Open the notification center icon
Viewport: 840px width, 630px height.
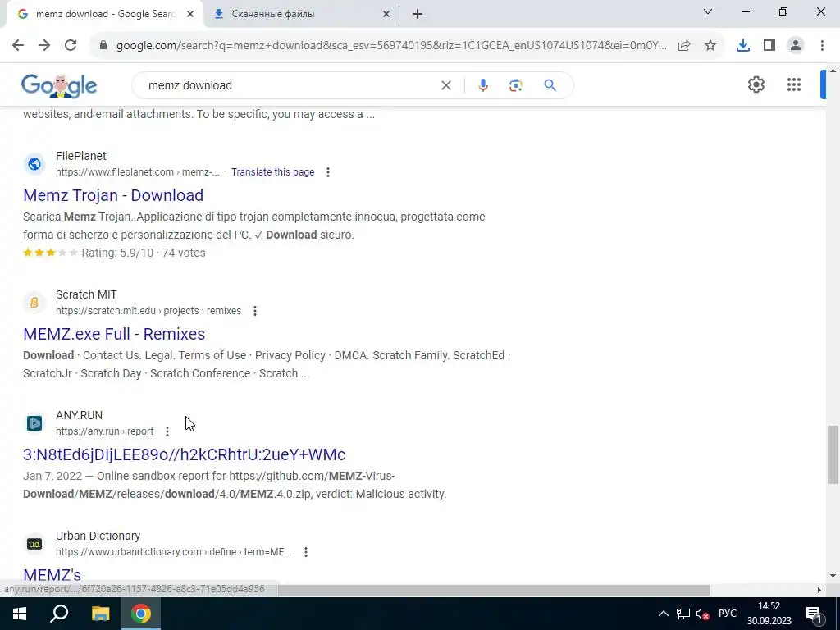pos(813,614)
